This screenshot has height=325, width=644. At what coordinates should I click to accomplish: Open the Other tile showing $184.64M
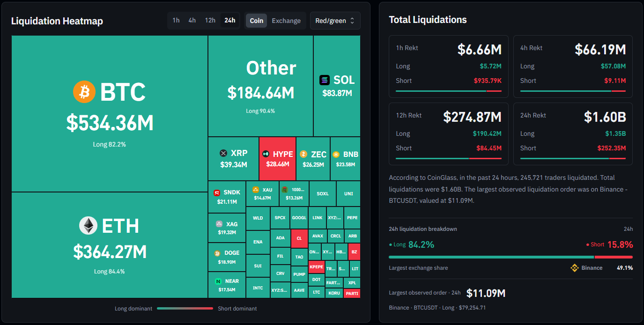click(261, 86)
